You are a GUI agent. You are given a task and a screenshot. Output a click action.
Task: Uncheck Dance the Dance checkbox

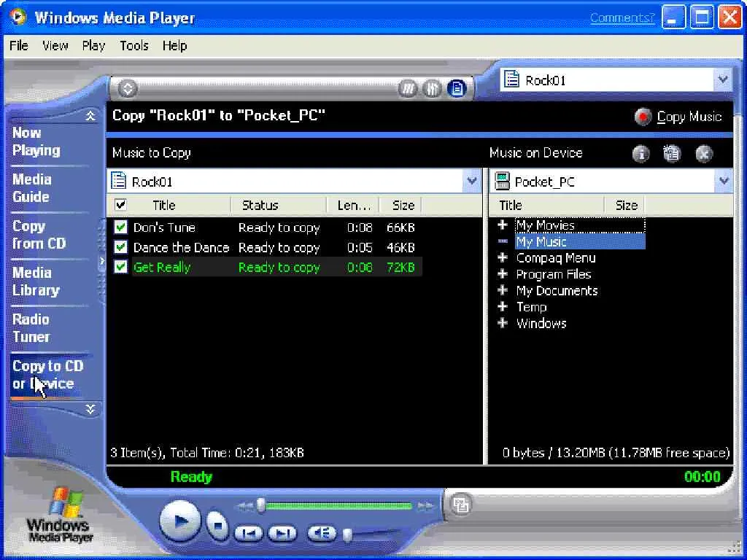point(121,247)
